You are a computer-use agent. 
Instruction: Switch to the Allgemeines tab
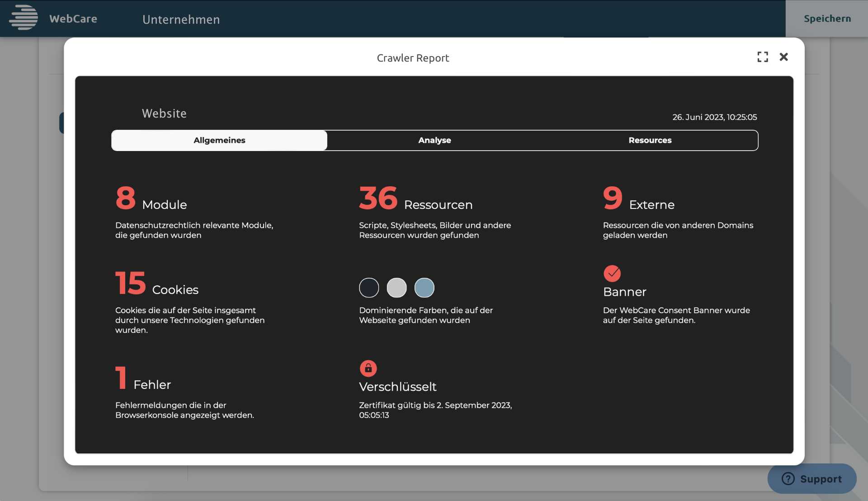coord(219,140)
